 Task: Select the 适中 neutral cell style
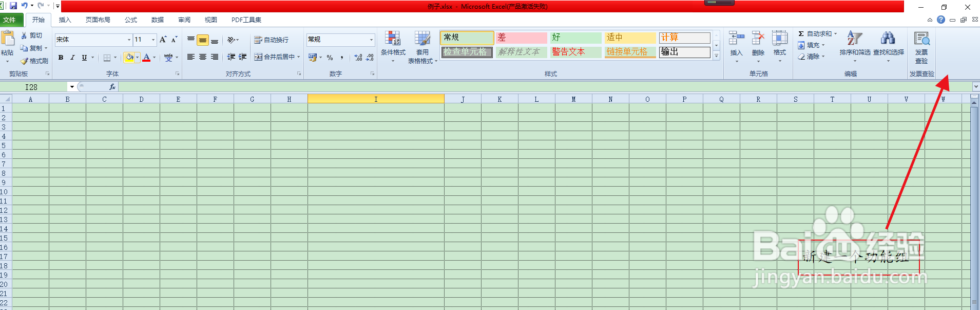pyautogui.click(x=630, y=38)
